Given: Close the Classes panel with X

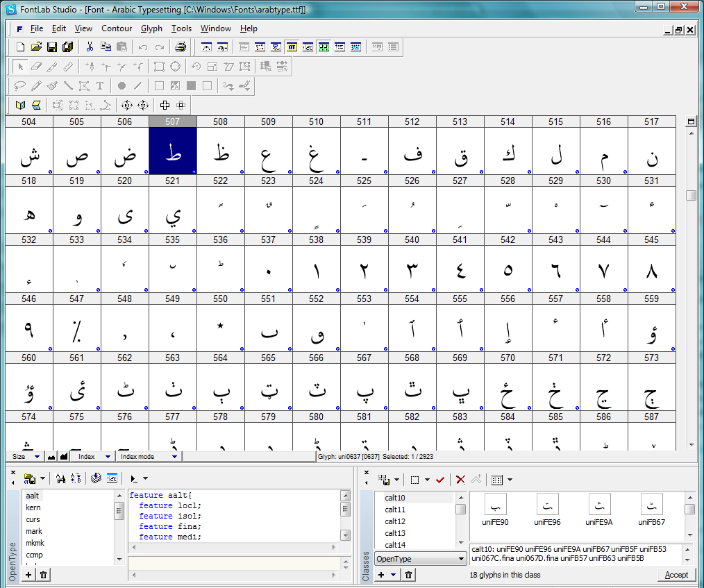Looking at the screenshot, I should [x=367, y=472].
